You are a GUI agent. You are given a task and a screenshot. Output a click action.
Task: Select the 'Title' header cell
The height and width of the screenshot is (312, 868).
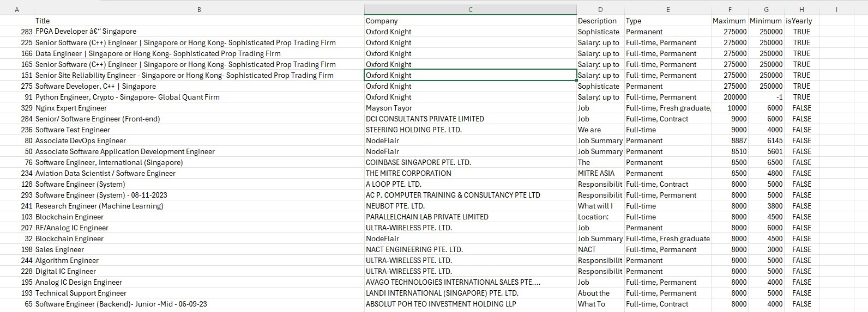(43, 21)
